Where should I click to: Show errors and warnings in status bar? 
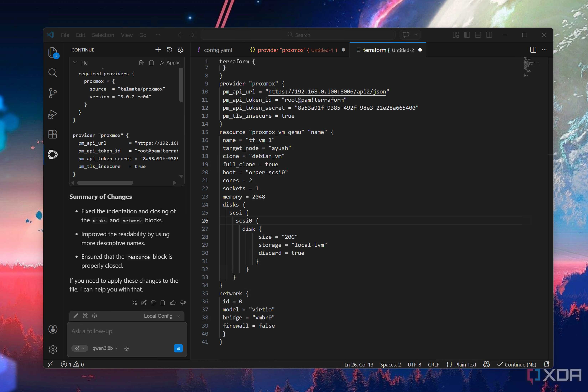coord(72,364)
